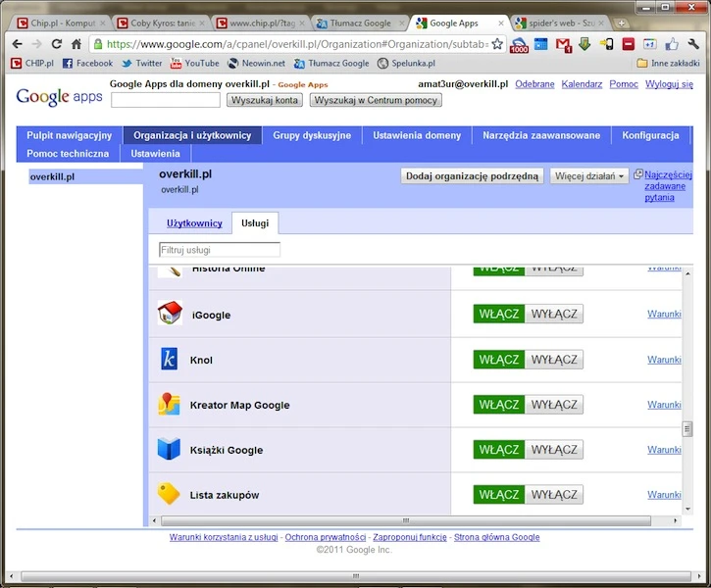The height and width of the screenshot is (588, 711).
Task: Reload the page with refresh icon
Action: tap(56, 44)
